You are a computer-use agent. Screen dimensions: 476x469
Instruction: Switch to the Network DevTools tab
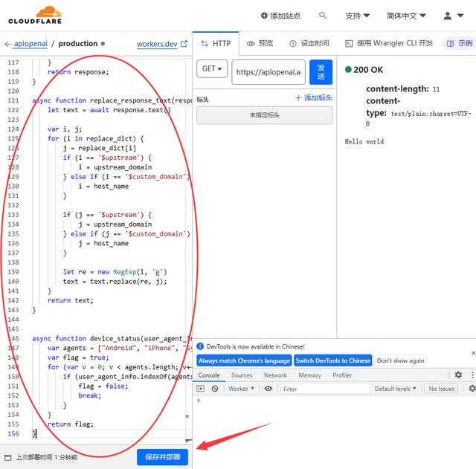275,375
